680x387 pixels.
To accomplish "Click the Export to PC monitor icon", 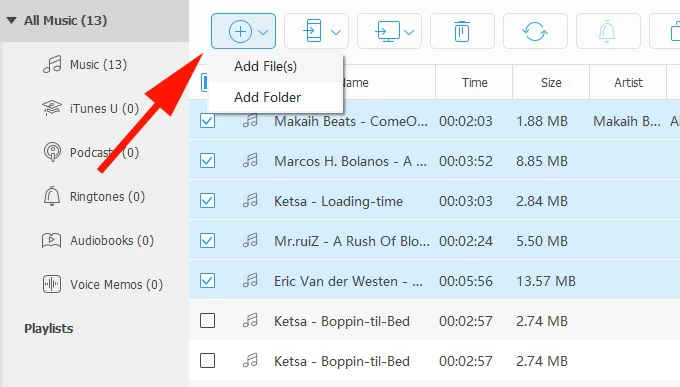I will (x=388, y=31).
